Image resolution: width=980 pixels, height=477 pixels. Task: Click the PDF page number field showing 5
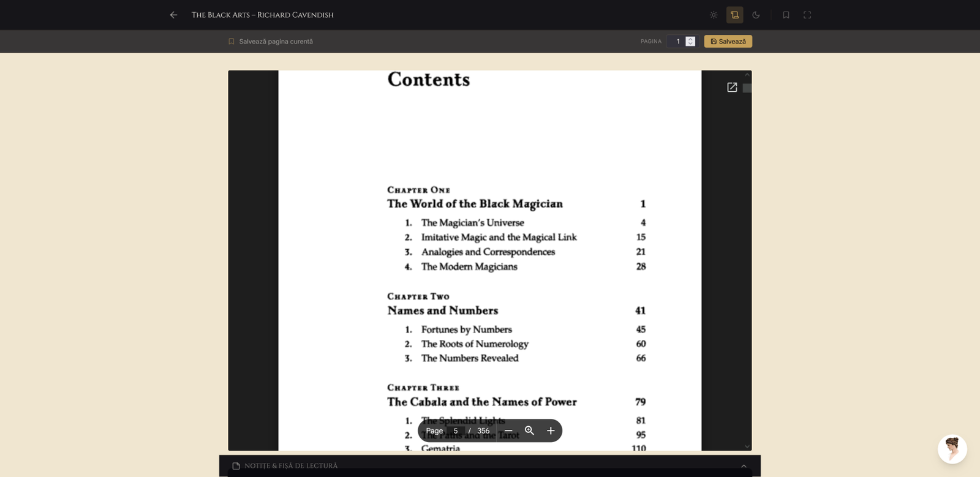(x=456, y=430)
